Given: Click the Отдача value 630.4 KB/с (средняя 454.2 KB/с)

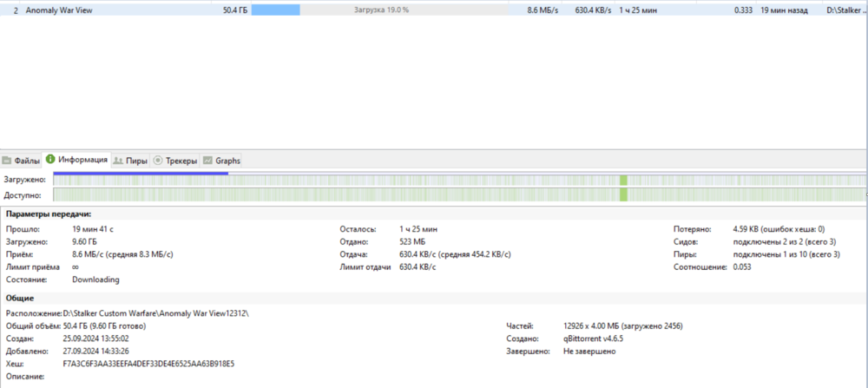Looking at the screenshot, I should tap(455, 254).
